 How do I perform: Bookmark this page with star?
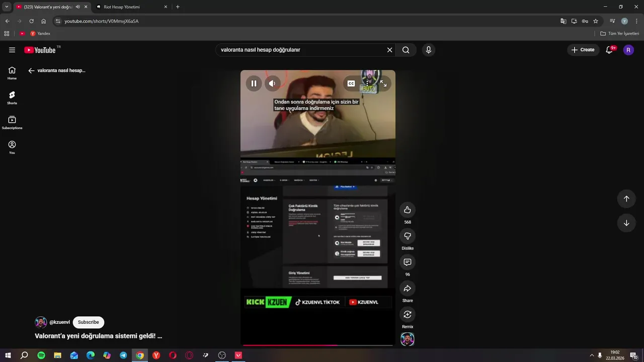point(596,21)
